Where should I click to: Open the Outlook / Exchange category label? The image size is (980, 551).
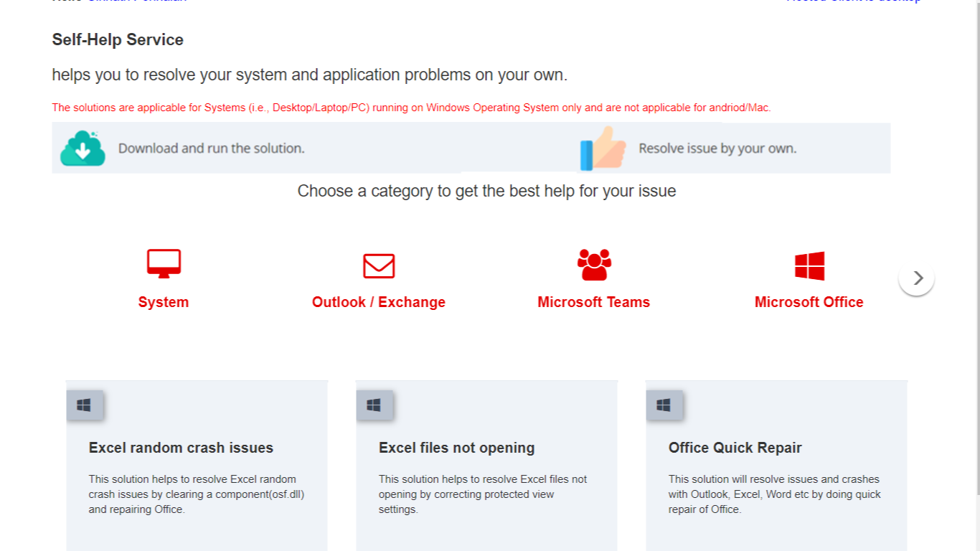click(379, 302)
